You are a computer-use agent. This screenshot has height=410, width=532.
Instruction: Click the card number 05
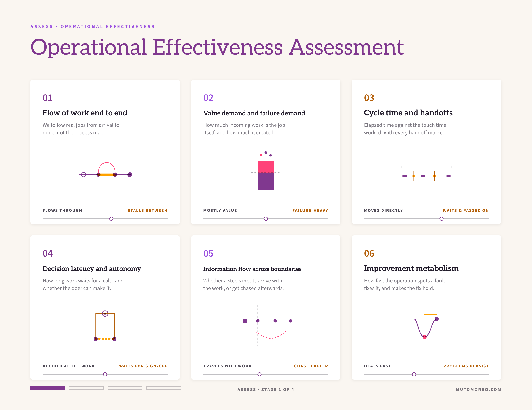pyautogui.click(x=208, y=254)
